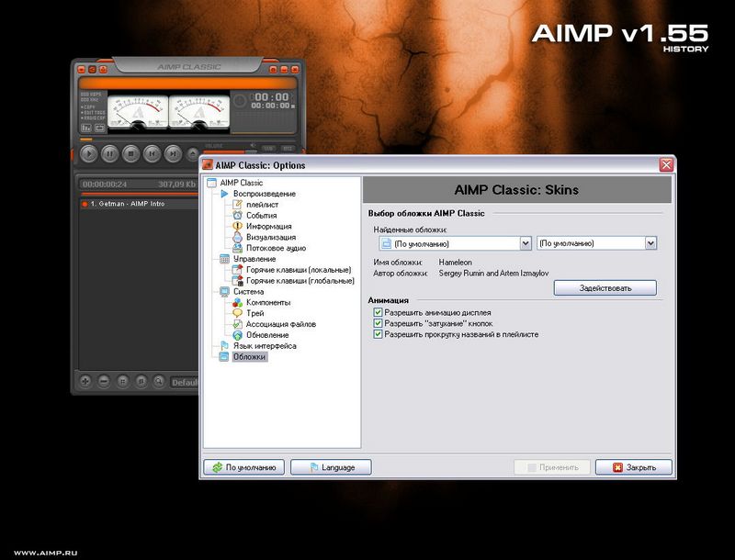Open Визуализация settings page
The image size is (735, 560).
point(271,237)
